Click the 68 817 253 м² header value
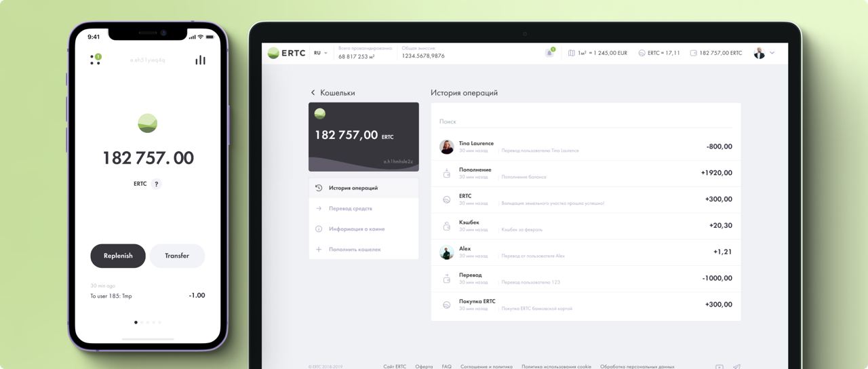 tap(357, 56)
